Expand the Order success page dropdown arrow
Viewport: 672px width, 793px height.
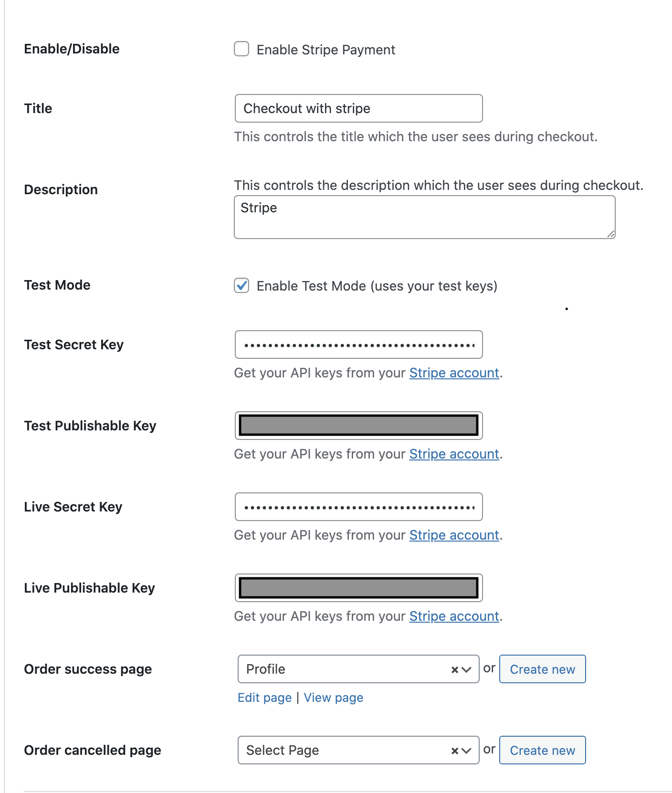coord(467,670)
